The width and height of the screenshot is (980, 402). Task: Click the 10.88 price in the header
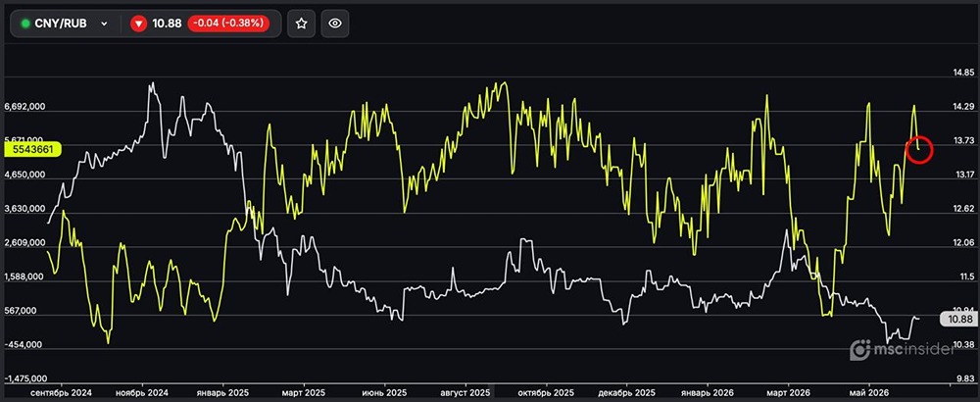(x=167, y=24)
